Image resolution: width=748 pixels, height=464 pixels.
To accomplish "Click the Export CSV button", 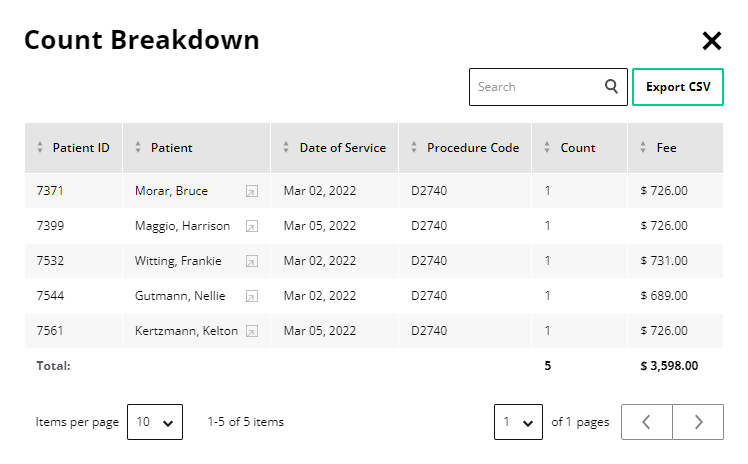I will (x=678, y=87).
